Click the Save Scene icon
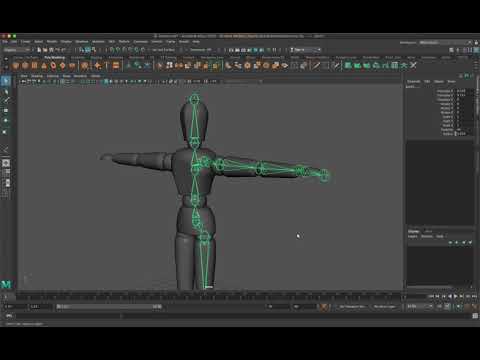 51,50
